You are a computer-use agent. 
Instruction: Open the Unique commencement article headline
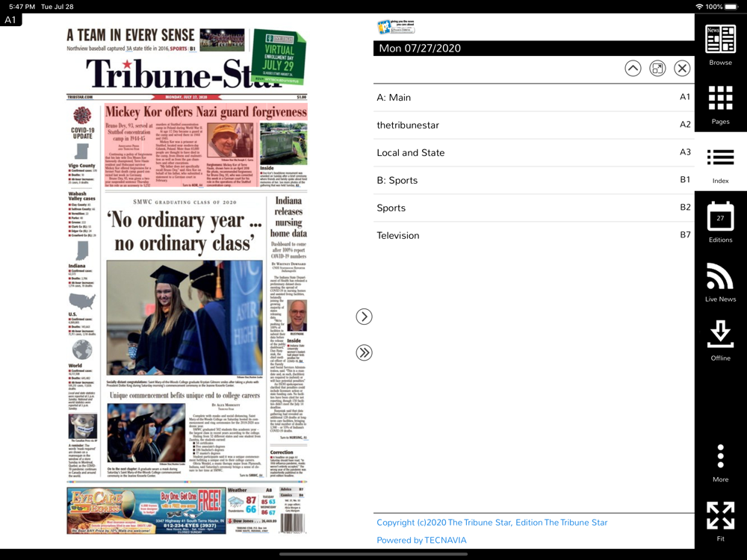pos(185,395)
